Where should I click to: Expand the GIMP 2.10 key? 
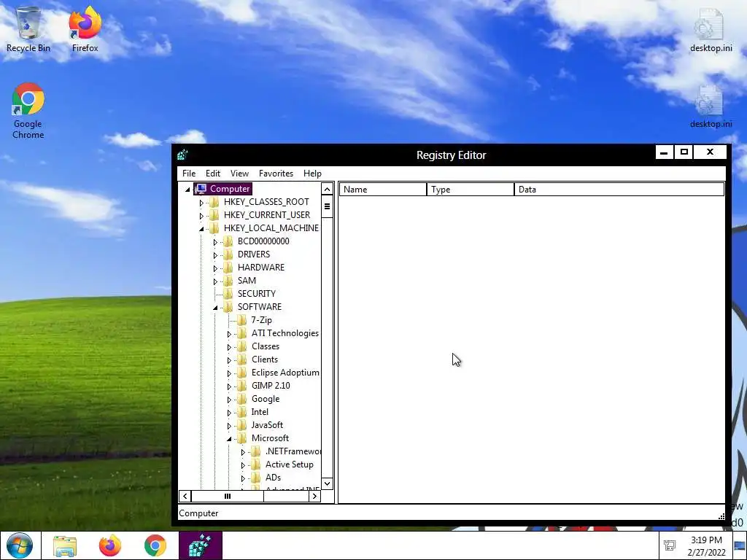point(229,386)
